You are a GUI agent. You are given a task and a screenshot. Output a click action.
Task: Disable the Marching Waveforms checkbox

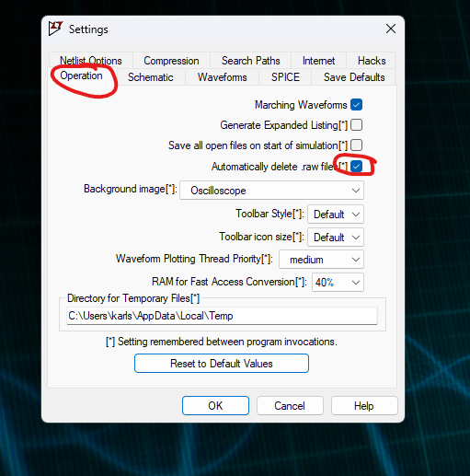tap(356, 105)
